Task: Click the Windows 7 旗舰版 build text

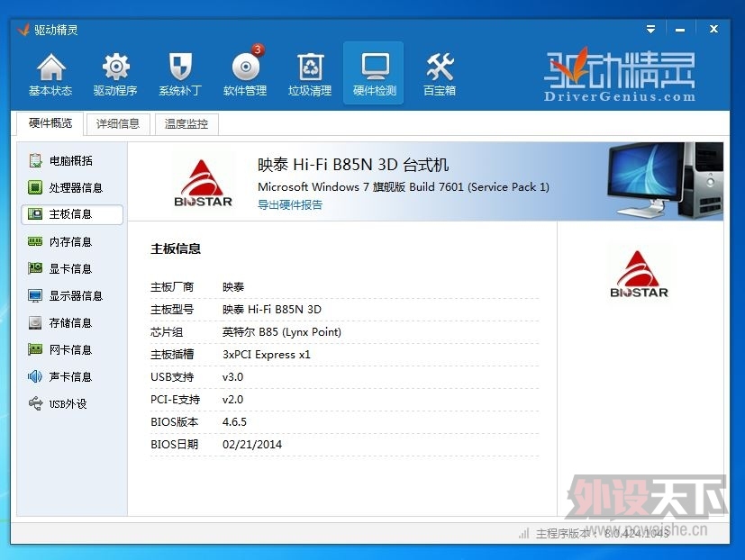Action: pyautogui.click(x=404, y=186)
